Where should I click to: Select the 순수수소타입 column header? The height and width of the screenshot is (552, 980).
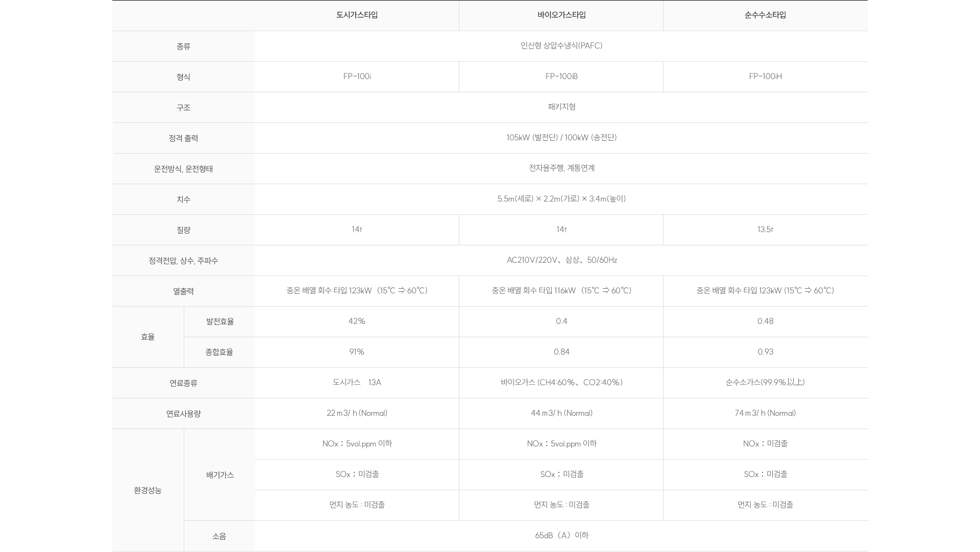click(765, 15)
